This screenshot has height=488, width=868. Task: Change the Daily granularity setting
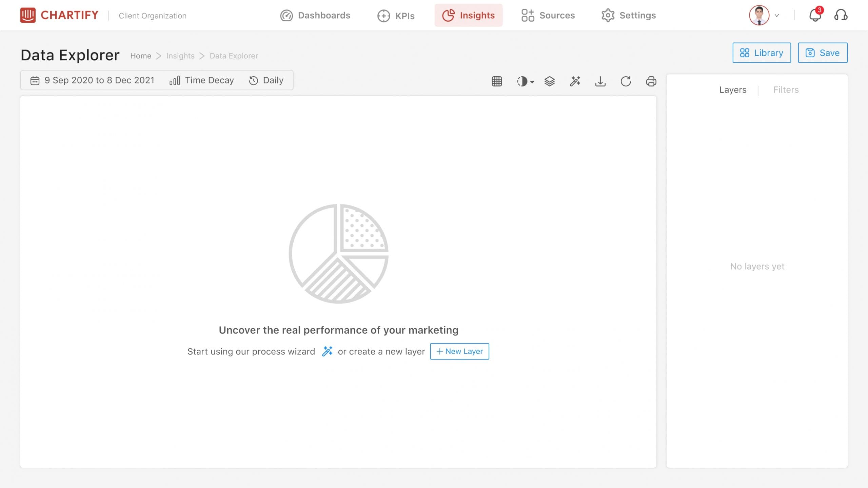[266, 80]
